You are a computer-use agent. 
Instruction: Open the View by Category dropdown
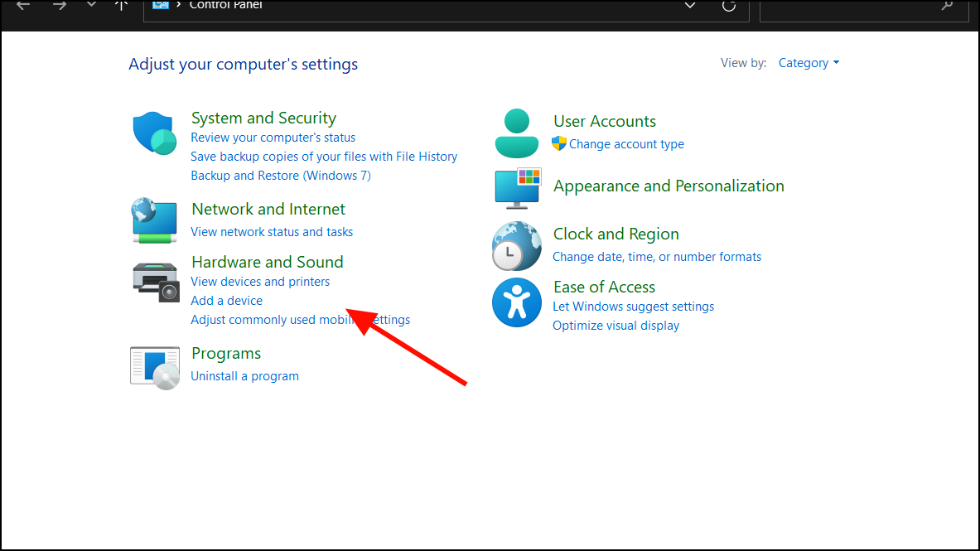(x=809, y=63)
